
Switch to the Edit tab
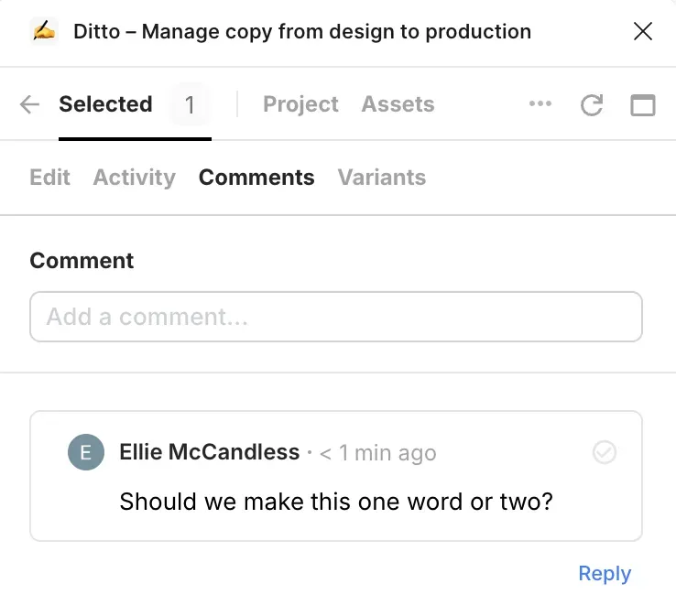[x=49, y=177]
